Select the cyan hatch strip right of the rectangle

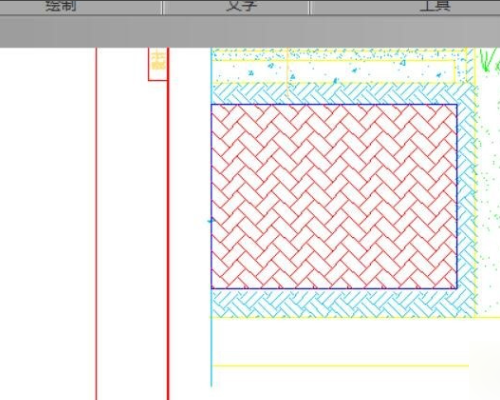click(x=466, y=197)
